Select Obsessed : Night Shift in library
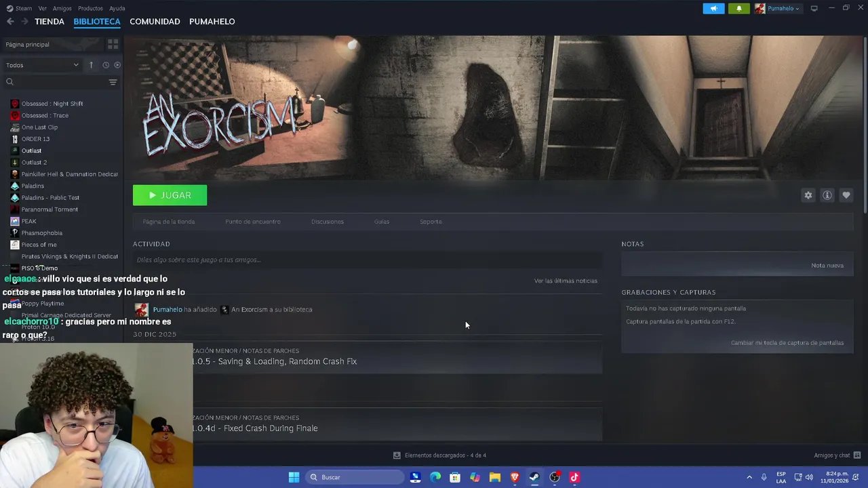This screenshot has width=868, height=488. pos(52,104)
